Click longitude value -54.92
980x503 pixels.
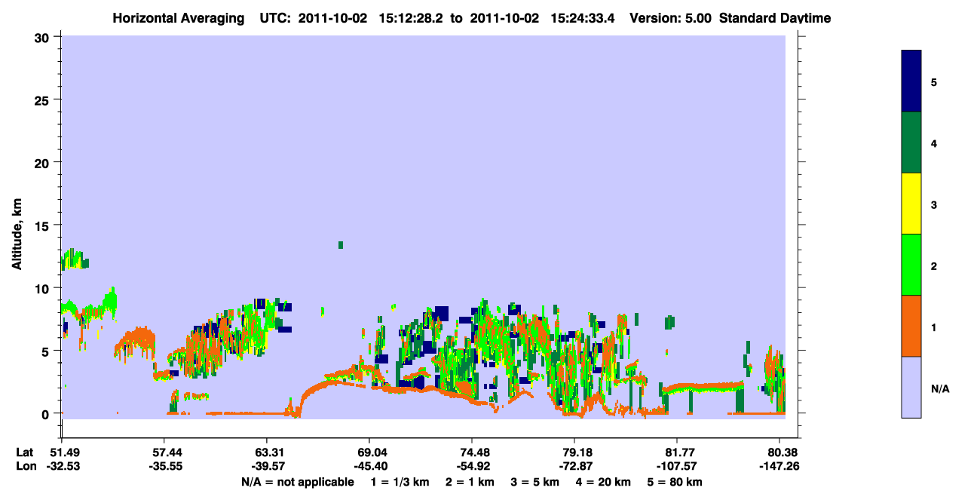[472, 466]
